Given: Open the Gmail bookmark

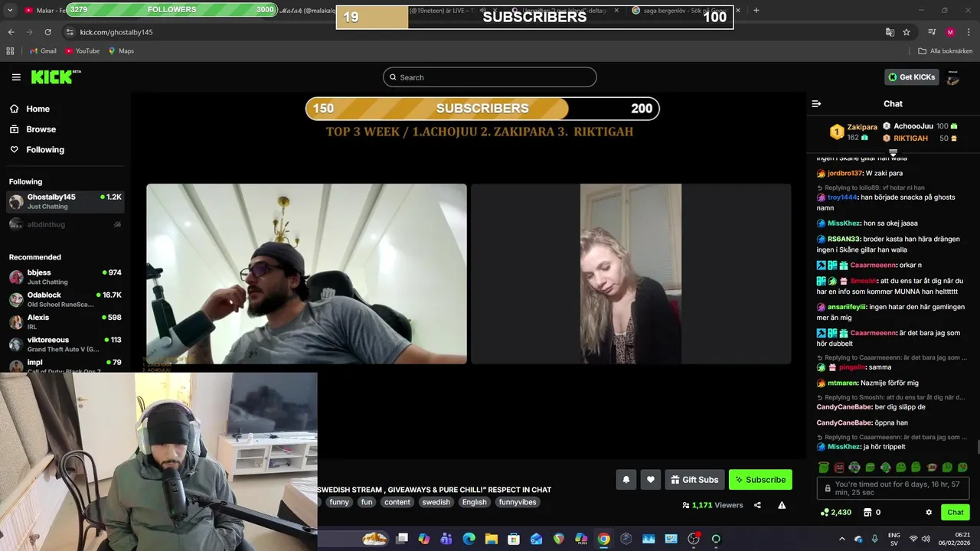Looking at the screenshot, I should click(x=43, y=51).
